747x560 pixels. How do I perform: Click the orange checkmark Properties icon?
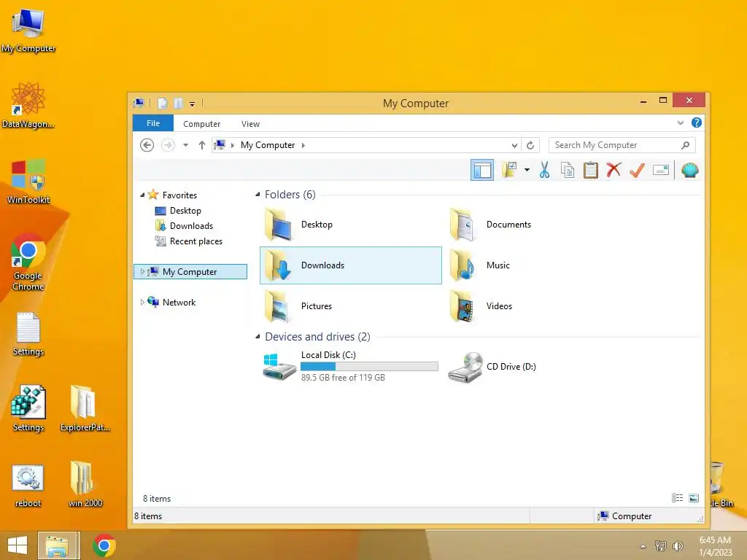[637, 170]
